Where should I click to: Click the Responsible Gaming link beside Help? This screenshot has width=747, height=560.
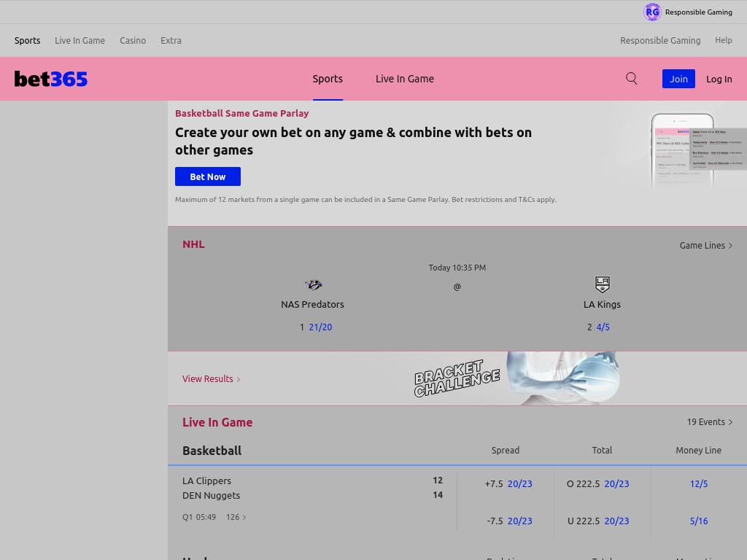click(659, 41)
